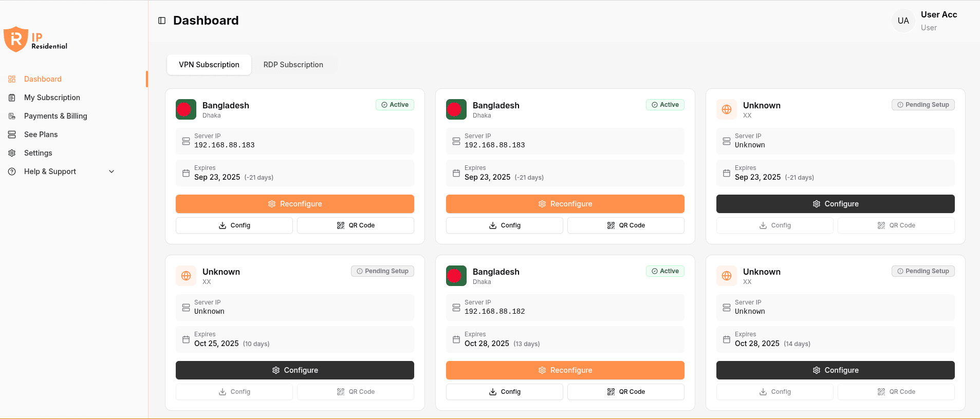This screenshot has width=980, height=419.
Task: Switch to the RDP Subscription tab
Action: click(293, 65)
